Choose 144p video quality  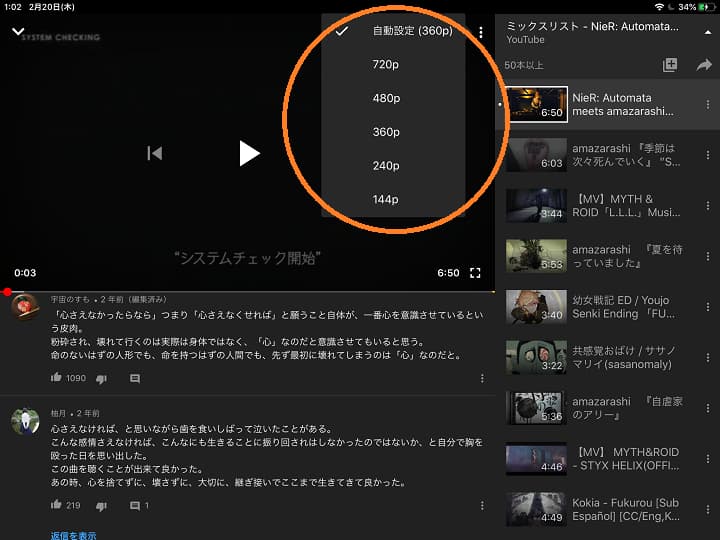[394, 200]
